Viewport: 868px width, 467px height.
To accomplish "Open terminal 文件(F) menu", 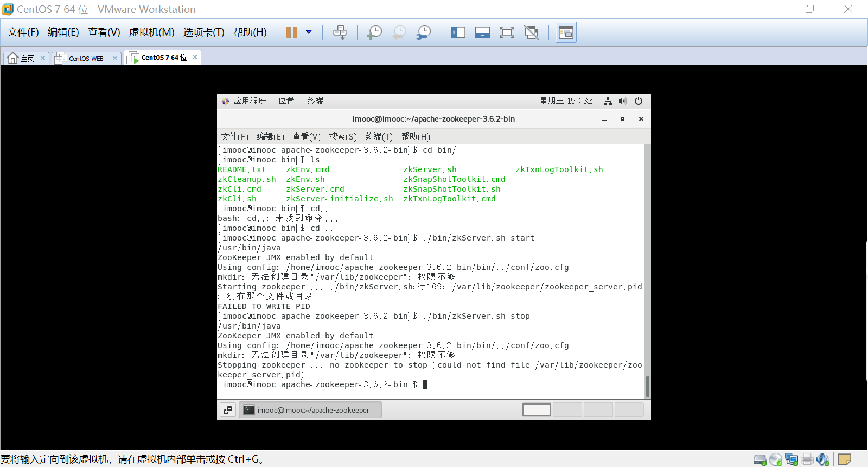I will click(x=234, y=137).
